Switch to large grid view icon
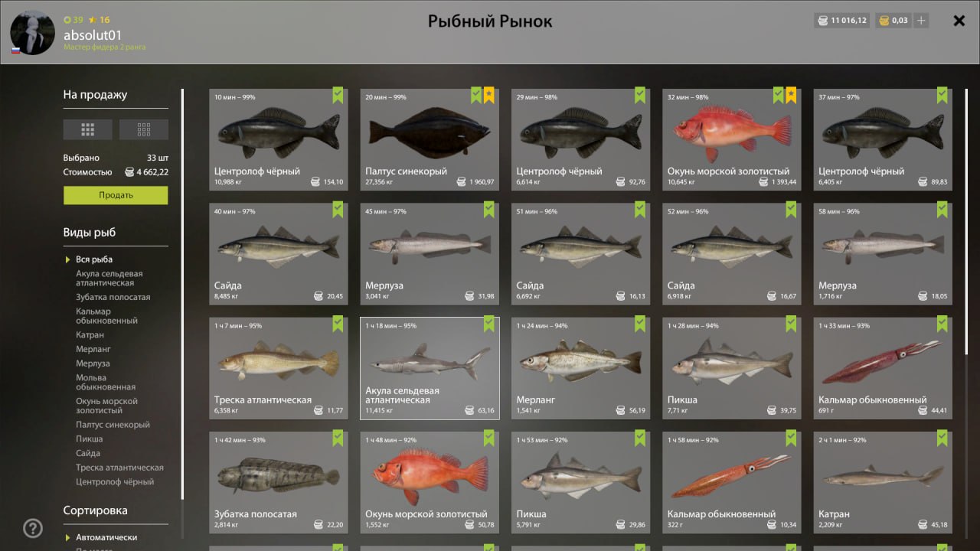Viewport: 980px width, 551px height. [88, 129]
